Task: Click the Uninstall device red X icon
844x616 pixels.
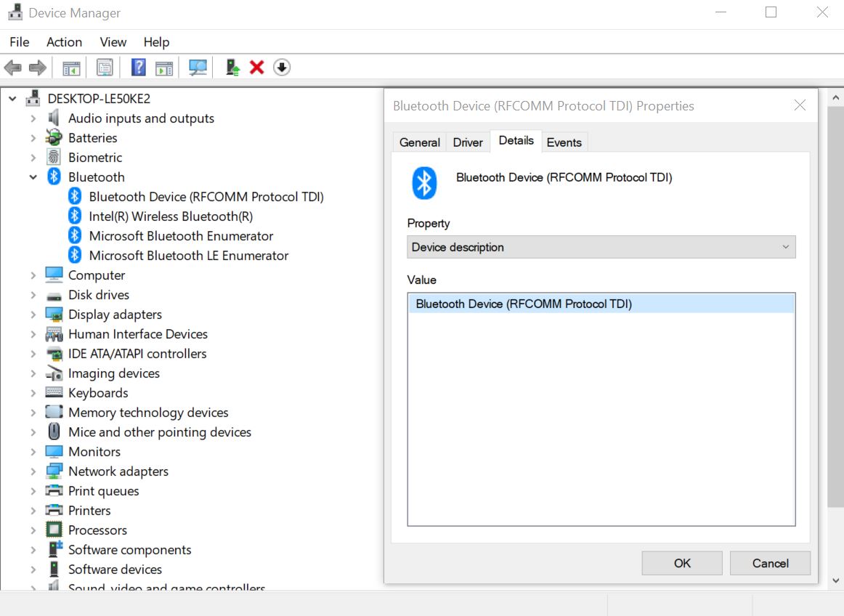Action: [258, 67]
